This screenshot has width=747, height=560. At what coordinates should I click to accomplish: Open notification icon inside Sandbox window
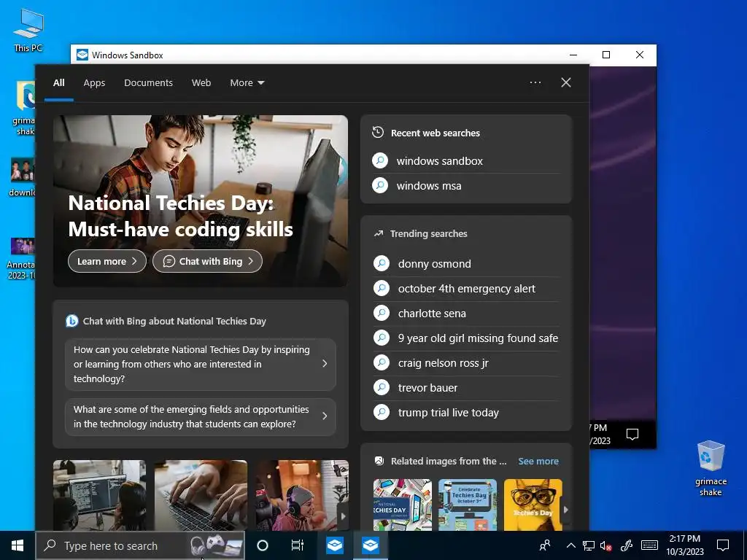[x=632, y=435]
